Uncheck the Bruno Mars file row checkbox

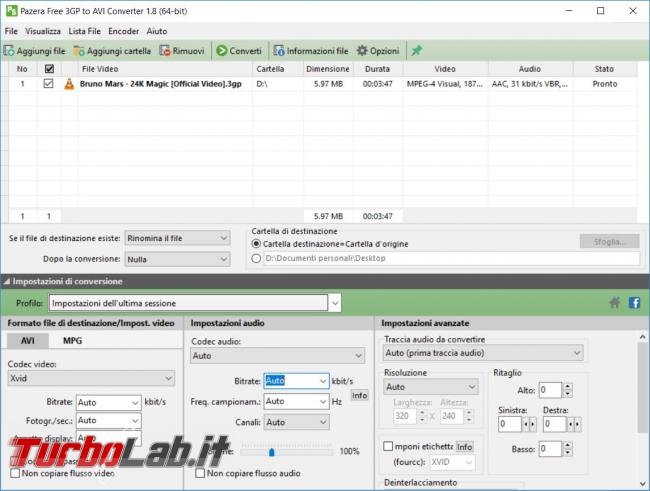coord(49,84)
